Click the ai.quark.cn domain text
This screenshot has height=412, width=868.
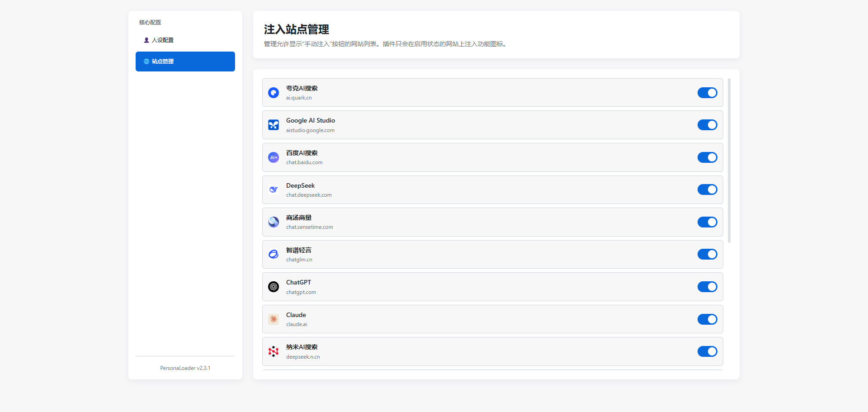point(299,98)
